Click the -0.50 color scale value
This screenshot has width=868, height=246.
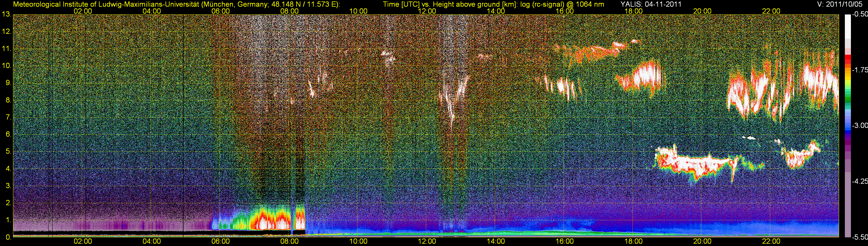(x=860, y=14)
